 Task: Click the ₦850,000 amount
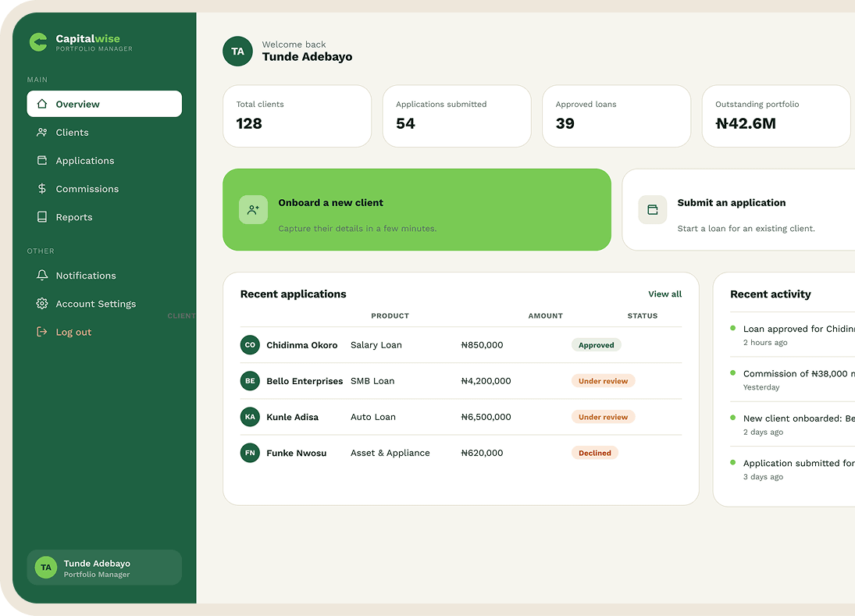click(x=482, y=344)
